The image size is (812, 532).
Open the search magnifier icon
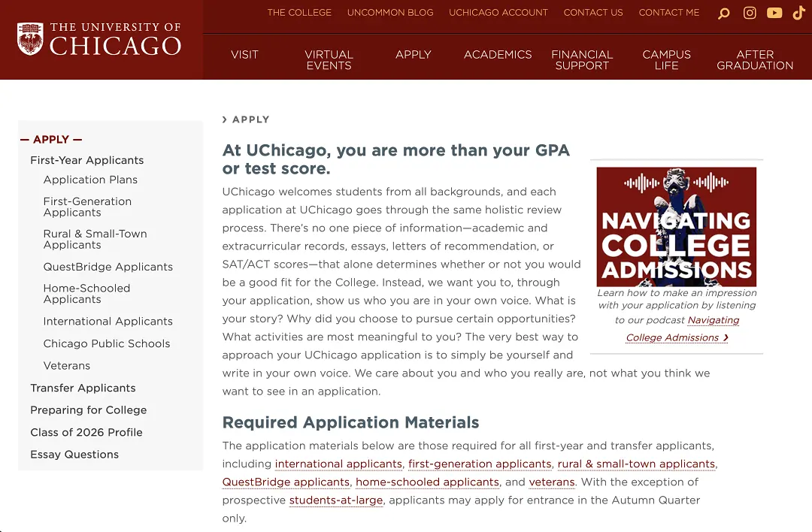[x=724, y=13]
